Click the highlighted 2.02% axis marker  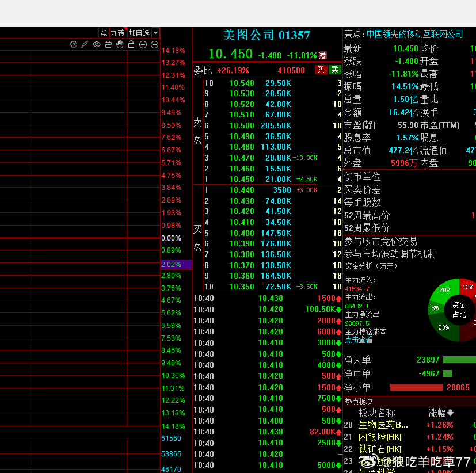[176, 264]
